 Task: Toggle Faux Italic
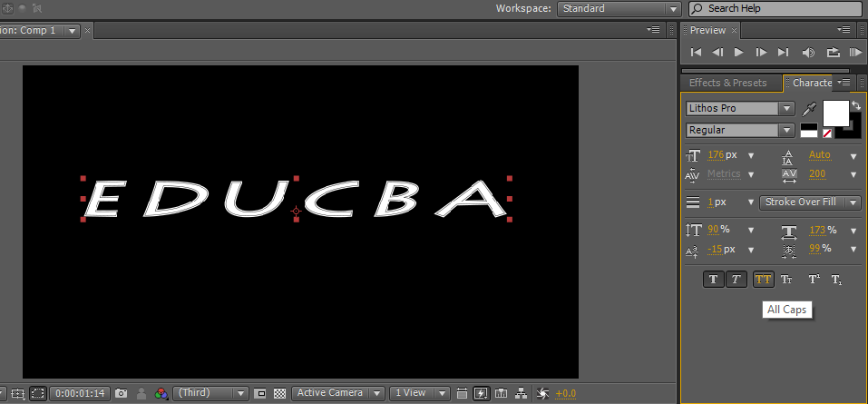(736, 280)
